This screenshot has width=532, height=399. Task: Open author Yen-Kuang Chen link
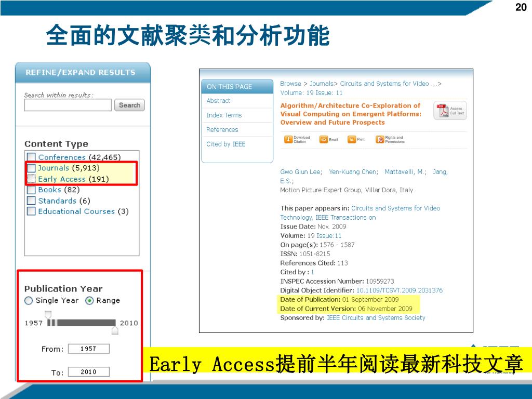click(x=353, y=172)
